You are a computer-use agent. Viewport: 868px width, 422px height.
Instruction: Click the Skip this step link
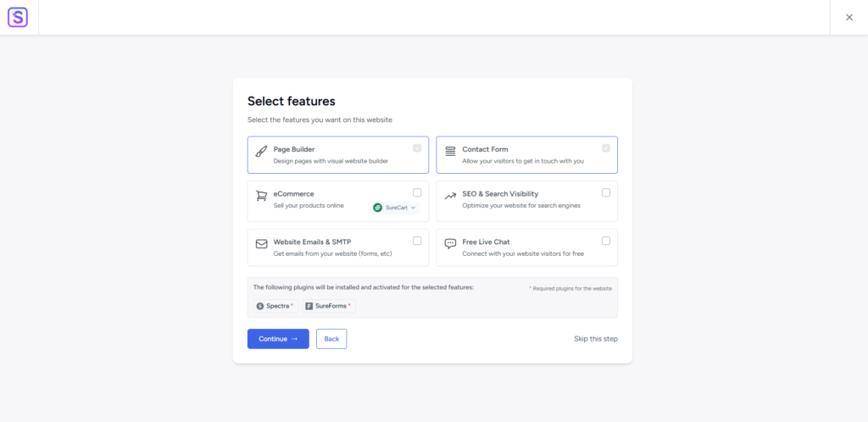point(595,339)
